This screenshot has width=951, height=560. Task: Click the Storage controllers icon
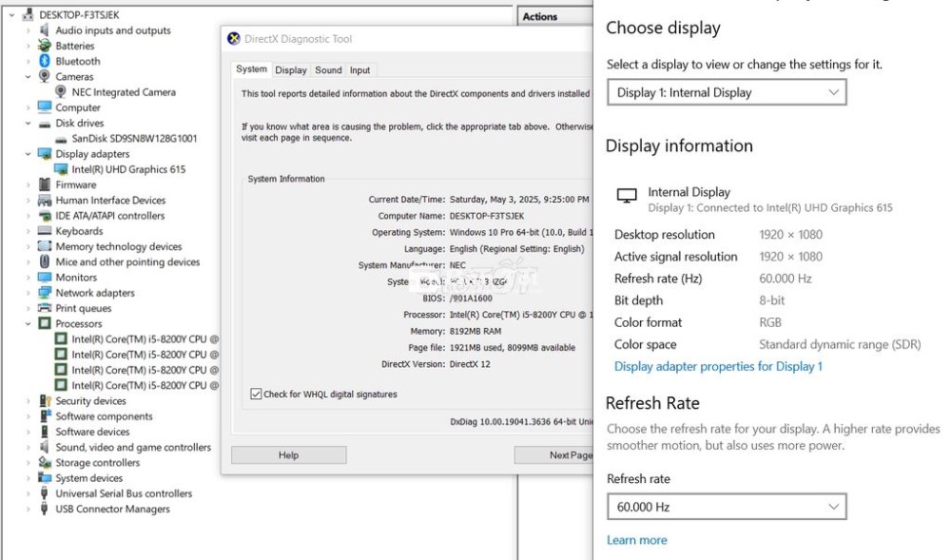[x=45, y=462]
